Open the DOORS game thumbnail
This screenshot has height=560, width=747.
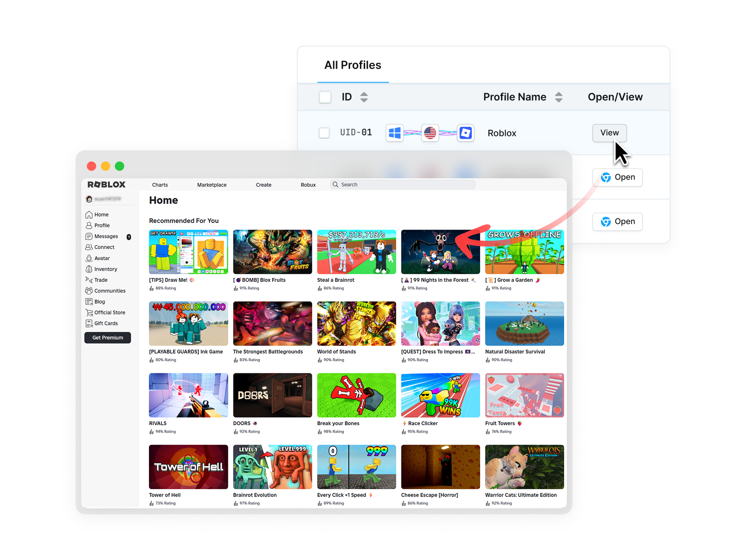coord(273,395)
